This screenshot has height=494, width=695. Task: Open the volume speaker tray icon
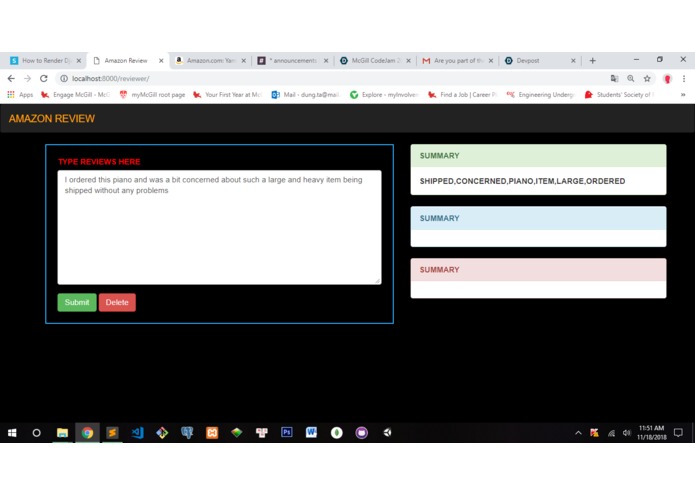pyautogui.click(x=627, y=433)
